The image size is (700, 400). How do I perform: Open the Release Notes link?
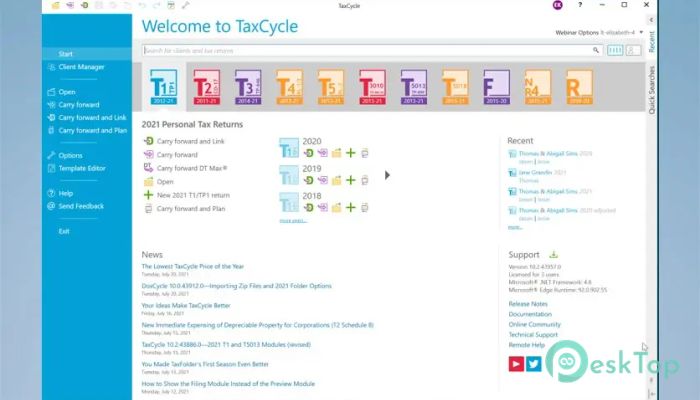pyautogui.click(x=528, y=304)
